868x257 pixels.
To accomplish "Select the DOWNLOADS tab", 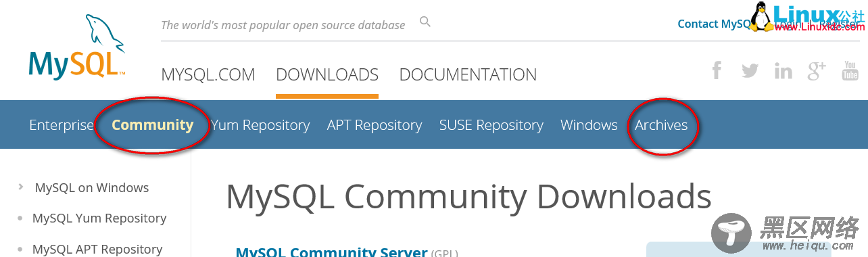I will click(327, 74).
